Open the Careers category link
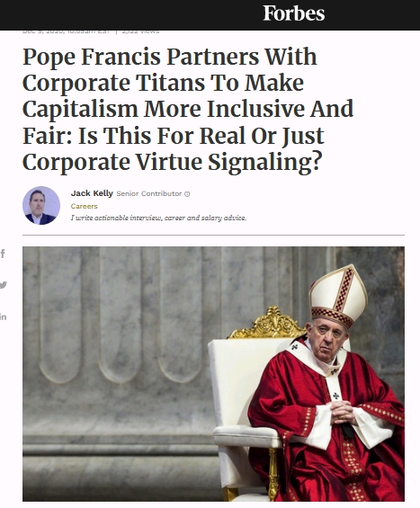This screenshot has height=508, width=420. [84, 206]
